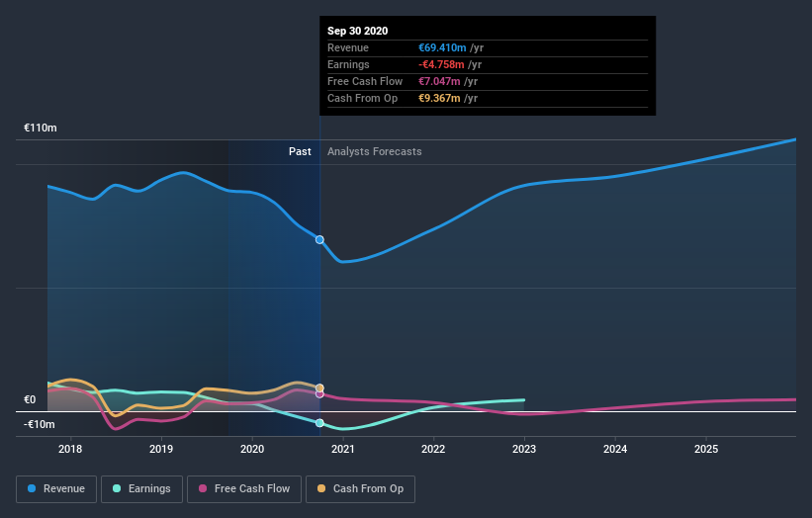Click the €7.047m free cash flow value
Viewport: 812px width, 518px height.
(439, 81)
